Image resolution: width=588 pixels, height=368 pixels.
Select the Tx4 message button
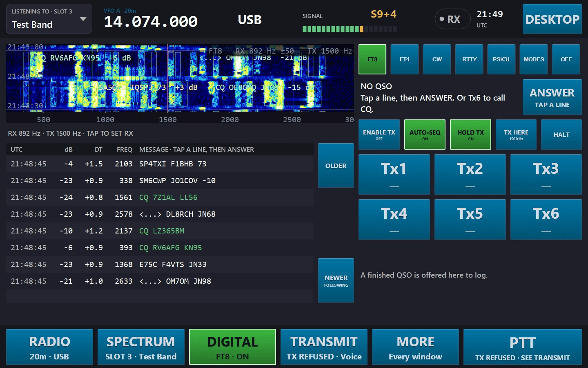394,219
